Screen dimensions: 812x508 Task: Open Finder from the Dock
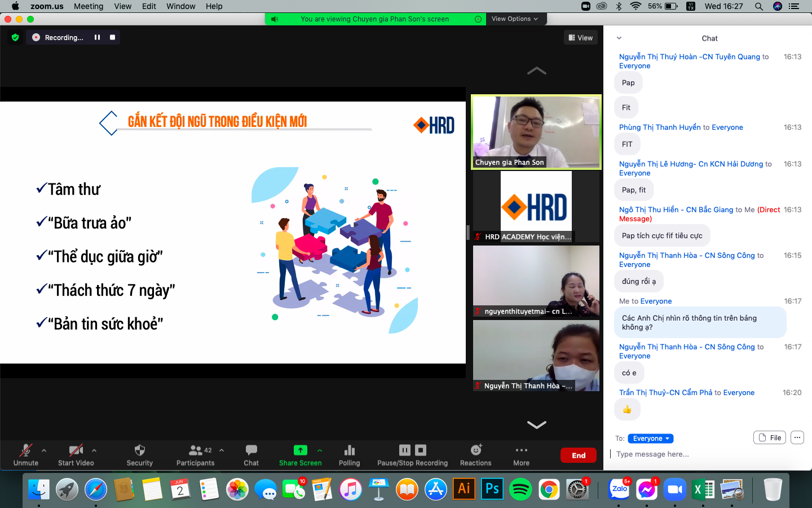click(x=39, y=489)
